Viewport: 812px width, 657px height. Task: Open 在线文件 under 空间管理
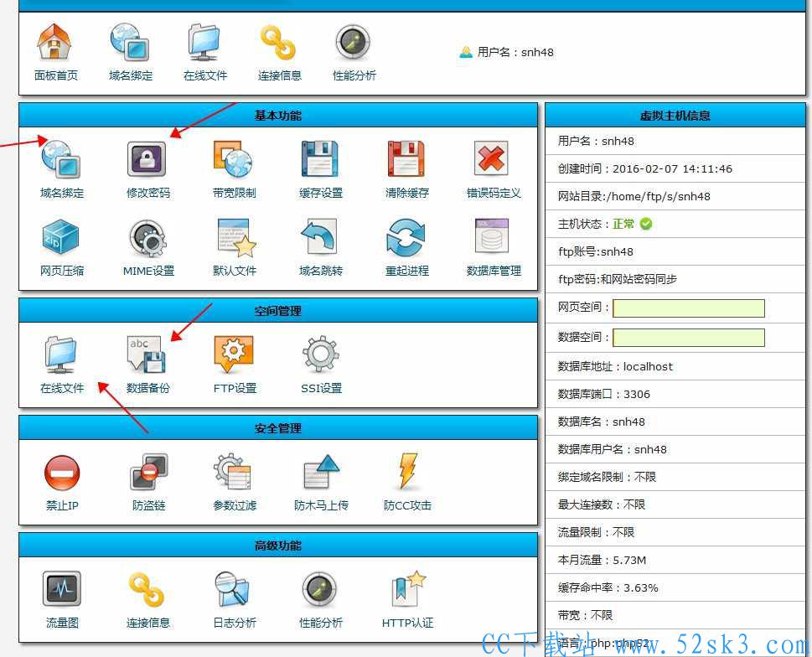(61, 354)
